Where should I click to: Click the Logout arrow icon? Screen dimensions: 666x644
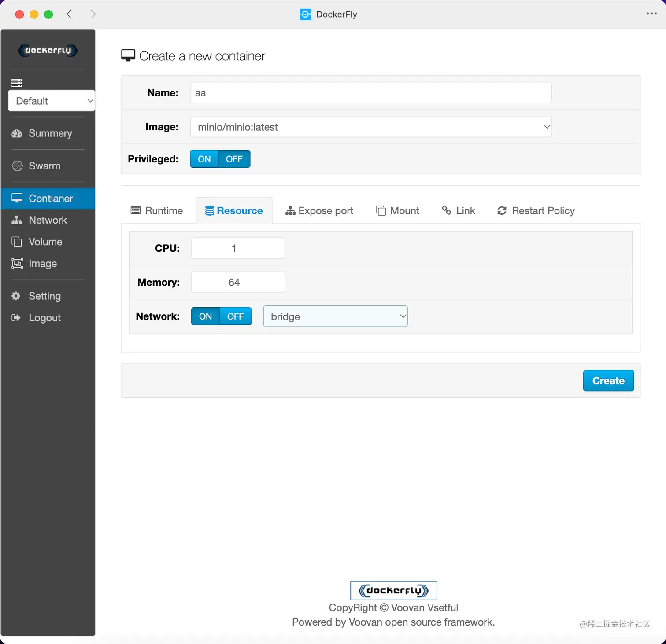coord(16,318)
